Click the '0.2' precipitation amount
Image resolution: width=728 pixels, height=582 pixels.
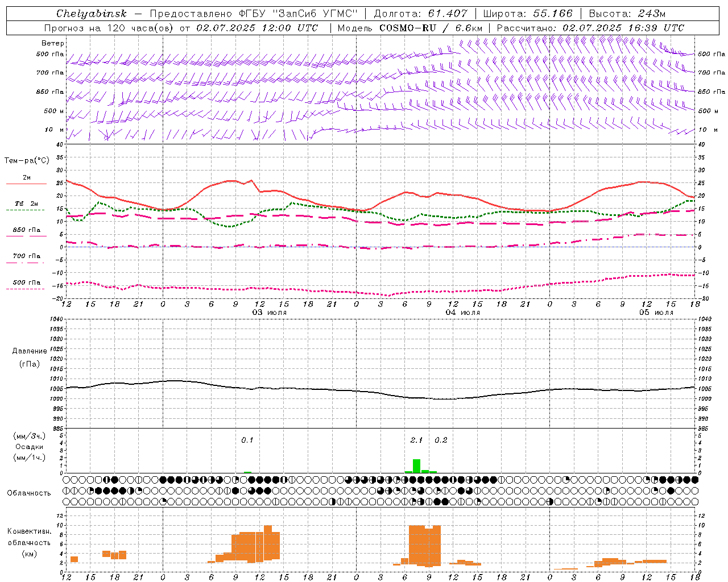pos(441,440)
